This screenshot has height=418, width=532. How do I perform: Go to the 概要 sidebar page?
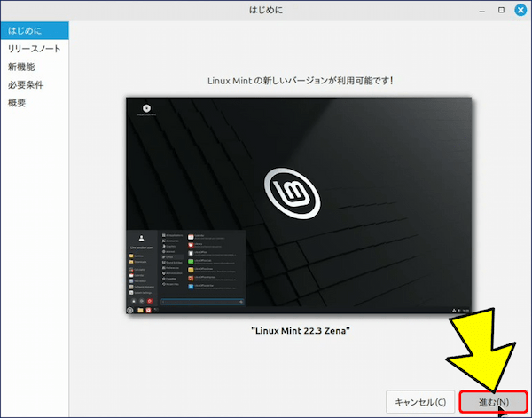(35, 103)
